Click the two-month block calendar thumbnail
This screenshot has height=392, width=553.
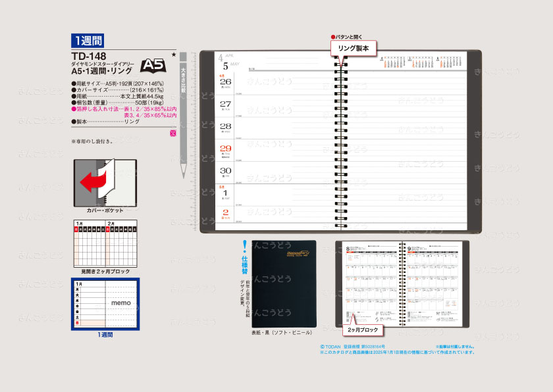(x=105, y=244)
